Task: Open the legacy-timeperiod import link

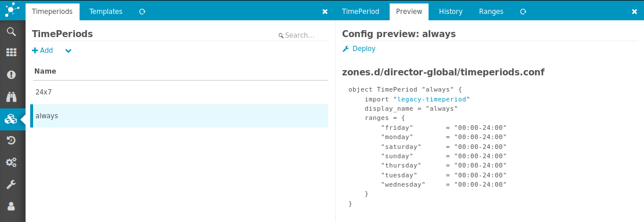Action: [x=431, y=99]
